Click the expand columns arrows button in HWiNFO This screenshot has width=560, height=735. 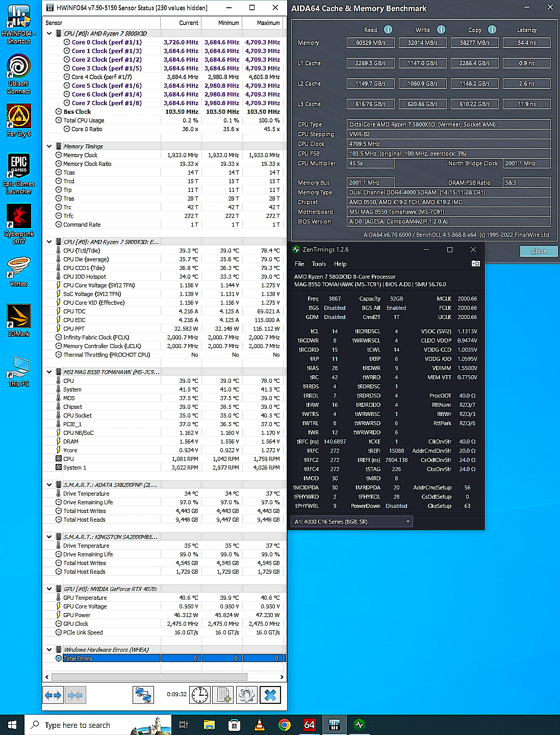tap(53, 695)
